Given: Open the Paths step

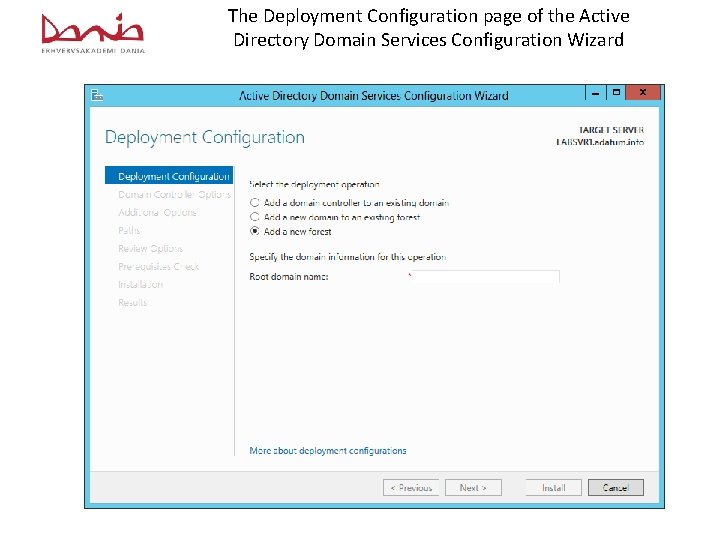Looking at the screenshot, I should (129, 231).
